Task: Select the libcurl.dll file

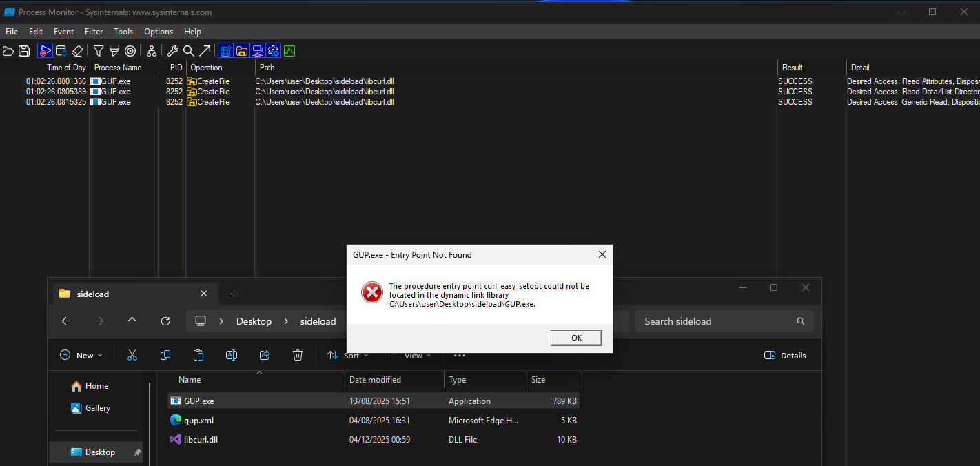Action: point(201,440)
